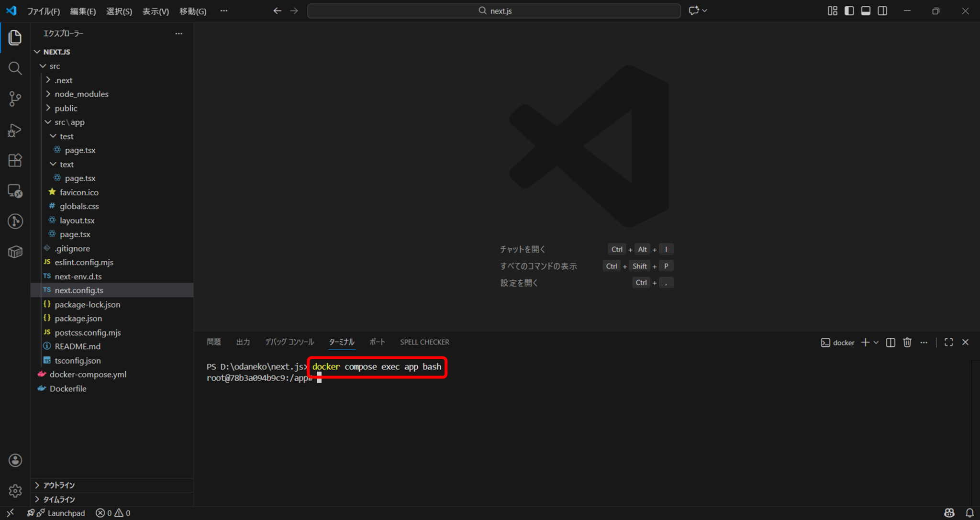Select the Remote Explorer icon

click(15, 191)
